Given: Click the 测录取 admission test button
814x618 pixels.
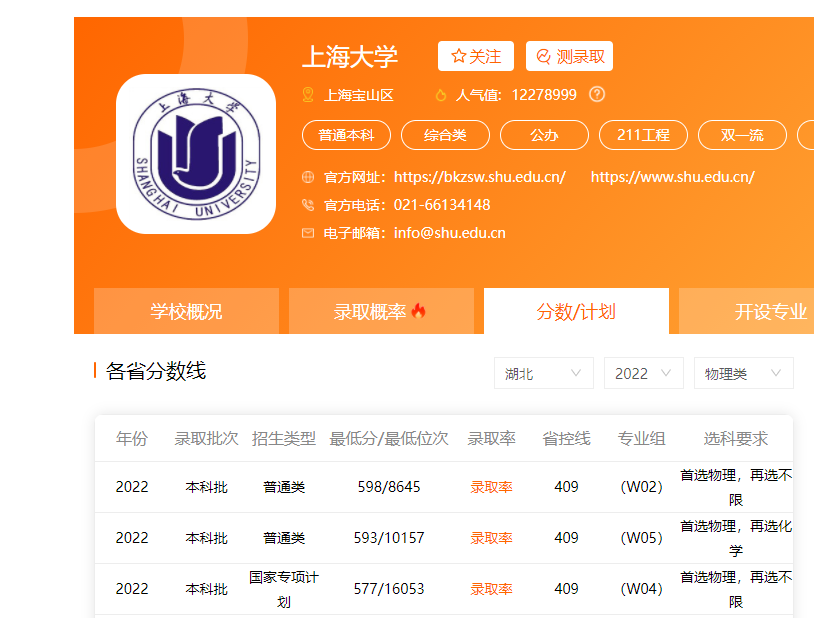Looking at the screenshot, I should [569, 56].
